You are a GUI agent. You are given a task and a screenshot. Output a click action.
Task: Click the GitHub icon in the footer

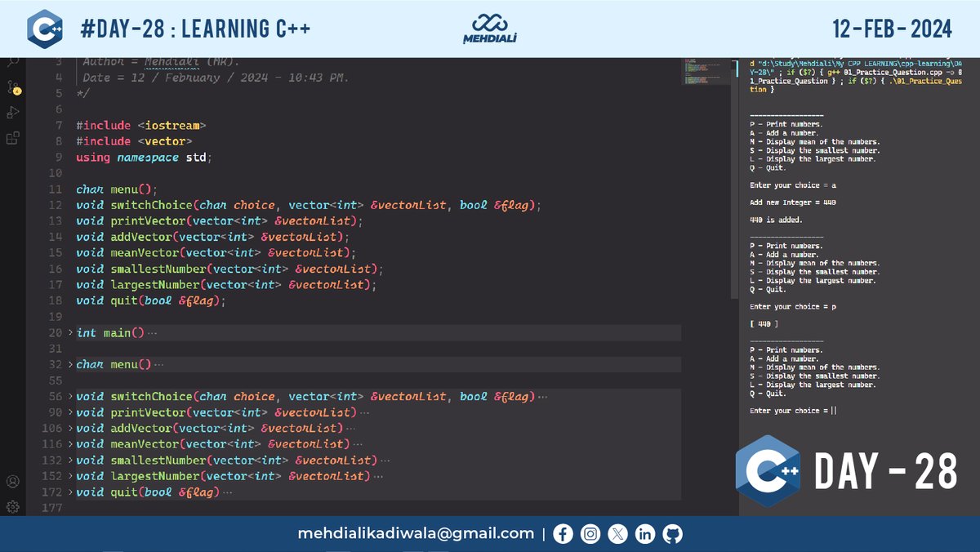click(x=673, y=534)
